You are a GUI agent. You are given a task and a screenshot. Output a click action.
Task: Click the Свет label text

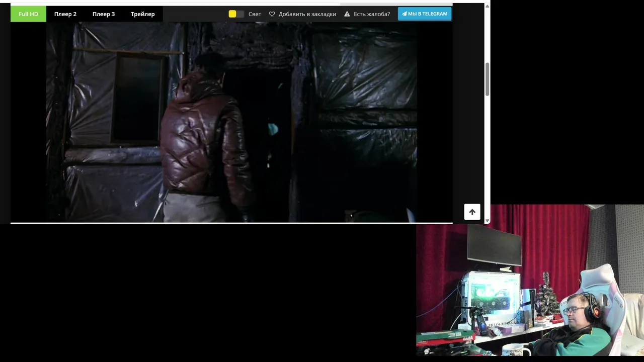(x=255, y=14)
